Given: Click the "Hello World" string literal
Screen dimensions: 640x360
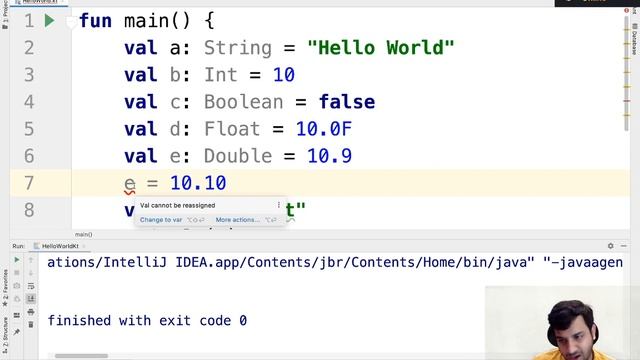Looking at the screenshot, I should [x=381, y=48].
